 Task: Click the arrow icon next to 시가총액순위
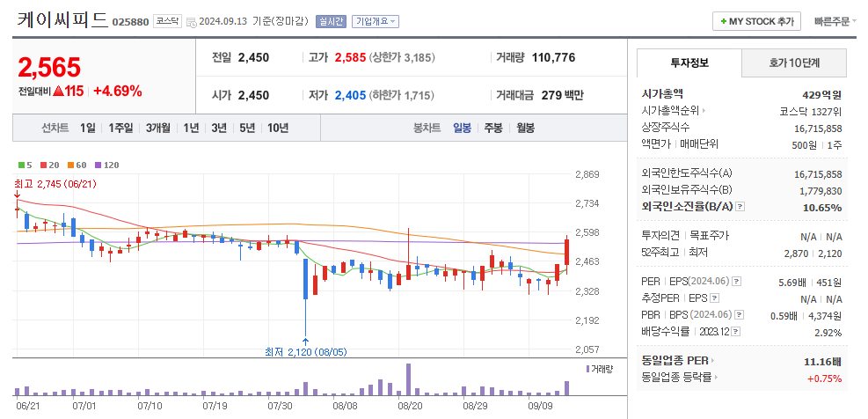point(704,111)
